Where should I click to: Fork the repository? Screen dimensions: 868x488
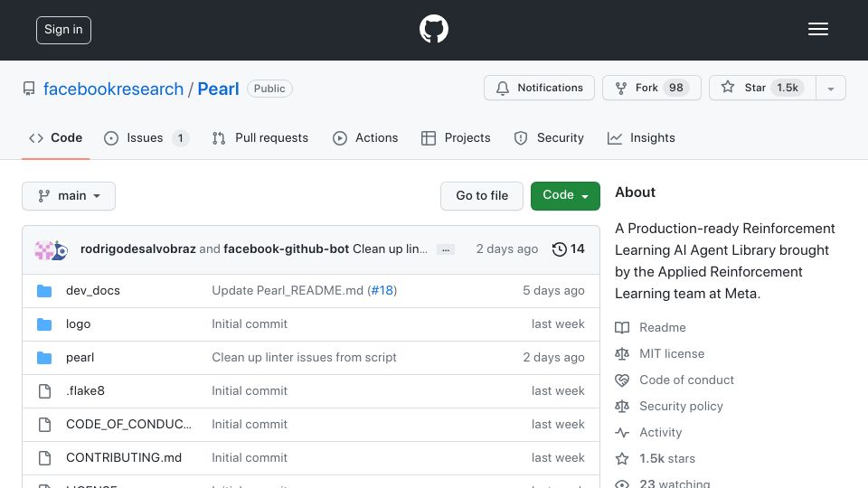(652, 88)
